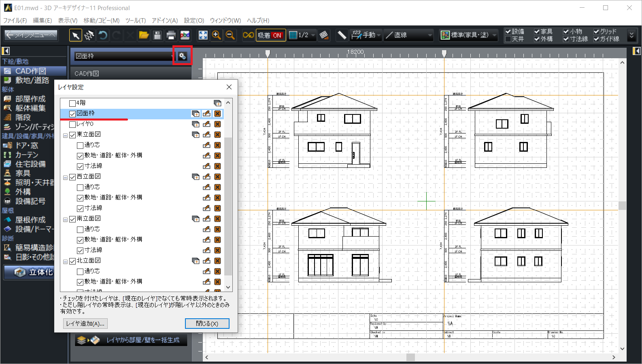Open the 標準(家具・塗) display mode dropdown

(469, 35)
